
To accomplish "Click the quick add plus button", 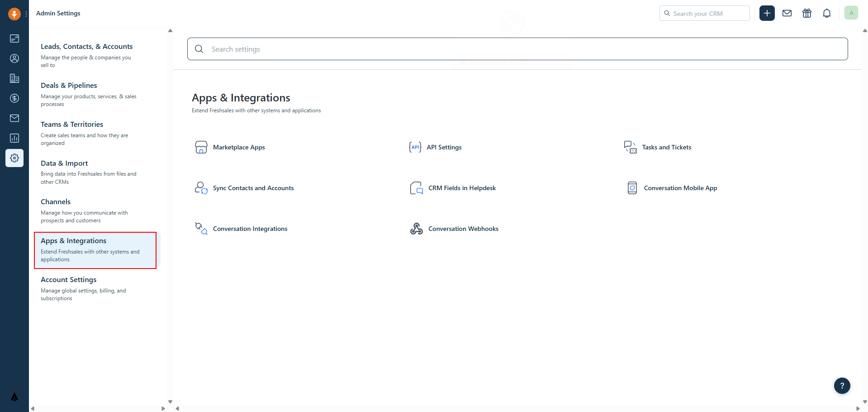I will click(767, 13).
